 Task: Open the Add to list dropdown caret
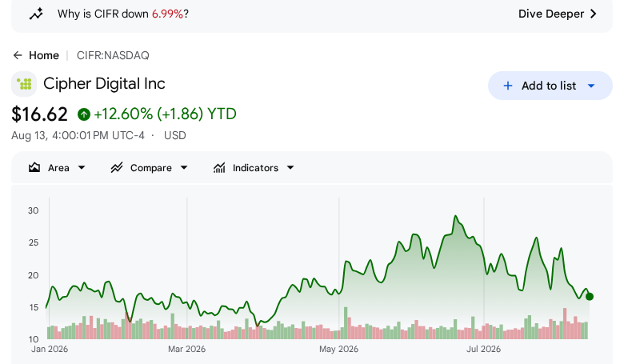coord(591,86)
